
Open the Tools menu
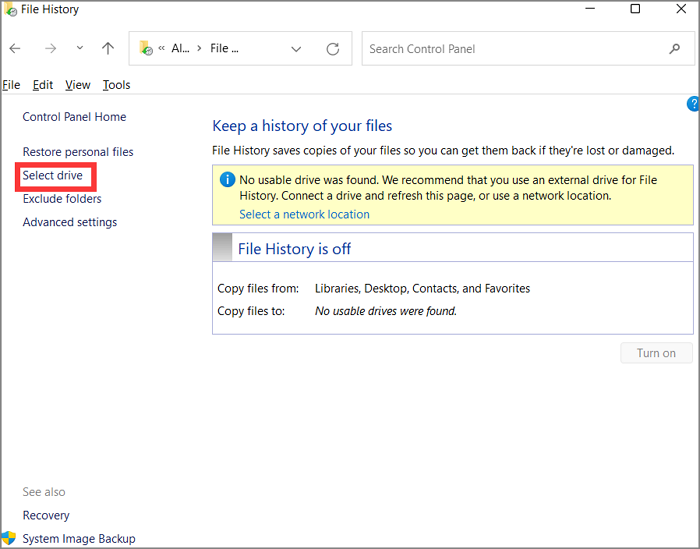point(116,85)
